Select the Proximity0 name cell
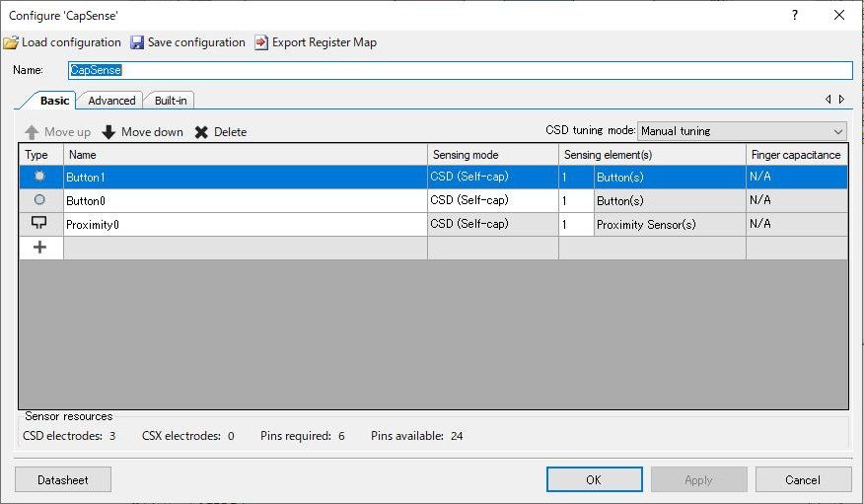Screen dimensions: 864x504 246,224
